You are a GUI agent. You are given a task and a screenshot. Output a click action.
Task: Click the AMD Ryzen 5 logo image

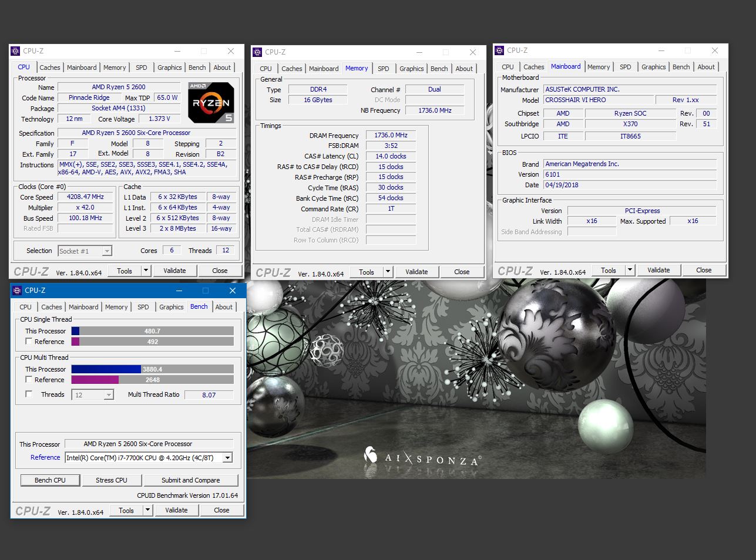(211, 102)
